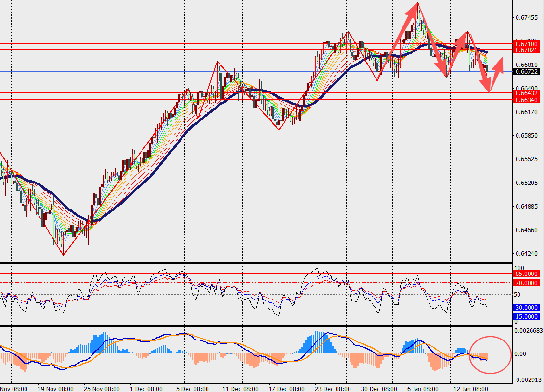Click the red circle on the MACD panel
The width and height of the screenshot is (544, 392).
click(490, 354)
